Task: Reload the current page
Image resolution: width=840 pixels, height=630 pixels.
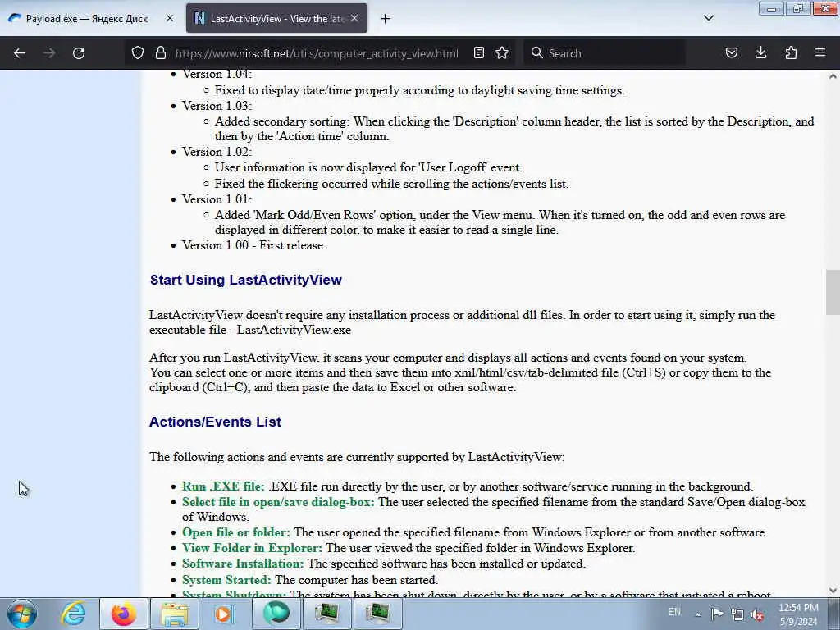Action: (79, 53)
